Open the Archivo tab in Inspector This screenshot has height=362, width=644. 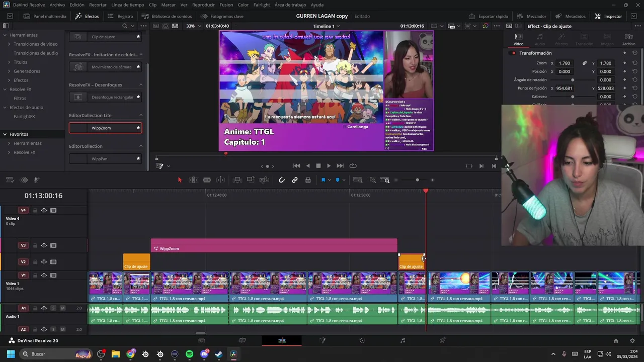click(x=629, y=39)
